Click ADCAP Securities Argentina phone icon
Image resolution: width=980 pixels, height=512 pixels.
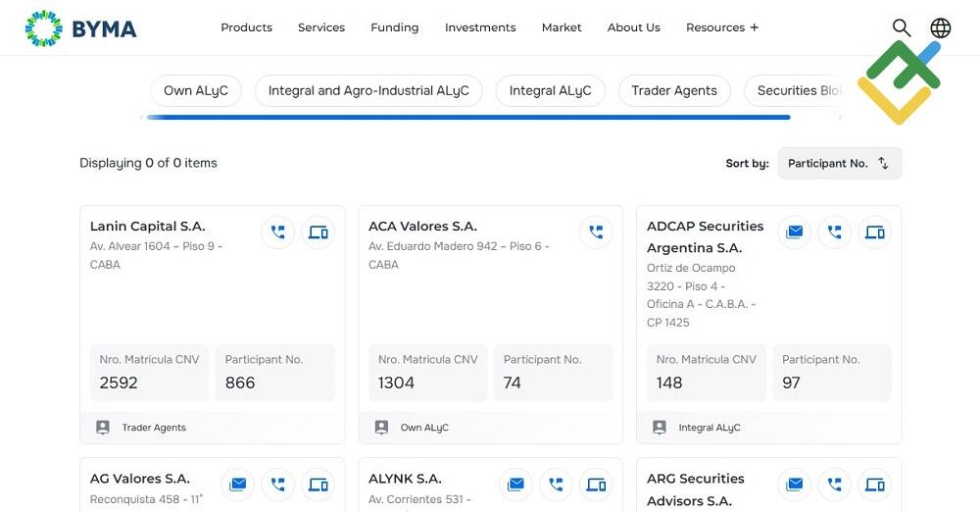point(834,232)
